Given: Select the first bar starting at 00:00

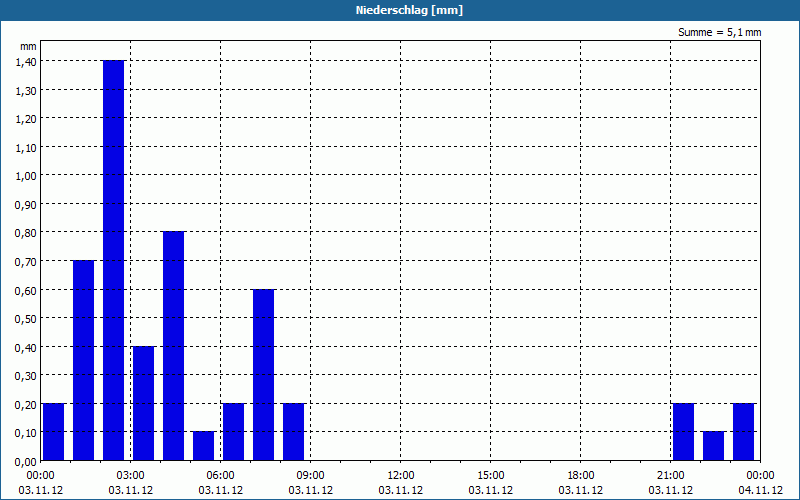Looking at the screenshot, I should (54, 432).
